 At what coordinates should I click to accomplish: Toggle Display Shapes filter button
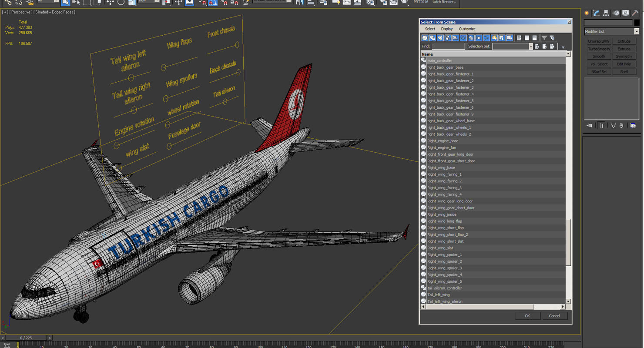coord(433,38)
